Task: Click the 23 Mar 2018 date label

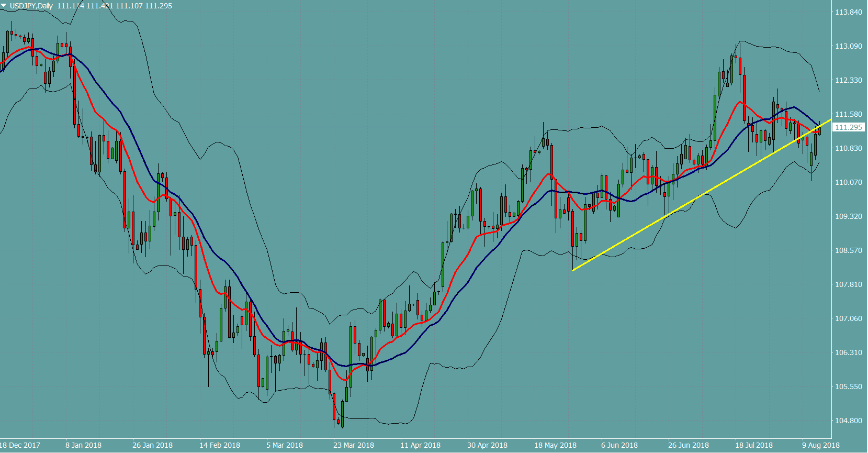Action: [x=354, y=445]
